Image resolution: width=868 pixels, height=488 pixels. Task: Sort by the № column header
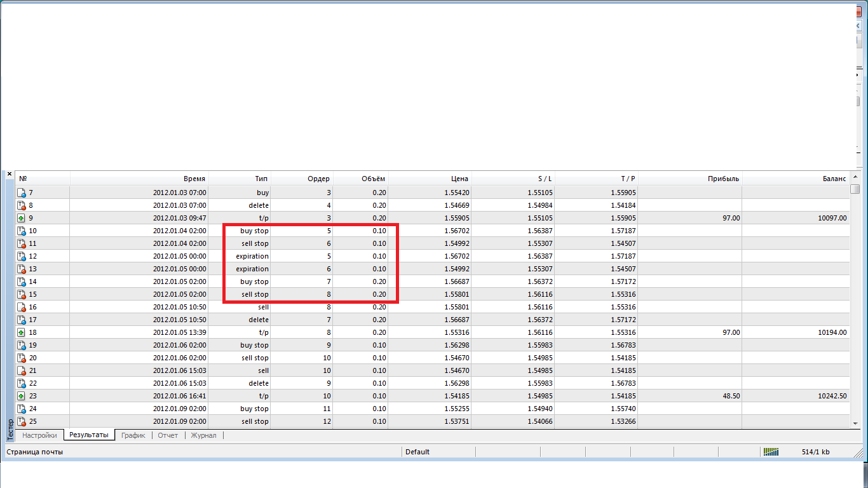click(x=43, y=179)
